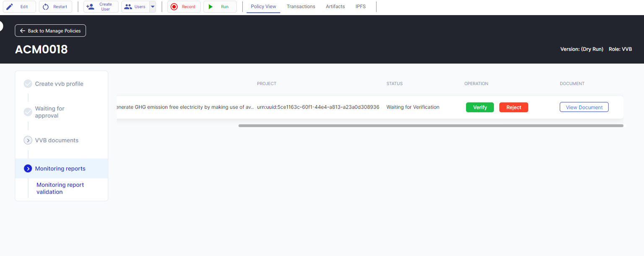Open View Document for the project
This screenshot has width=644, height=256.
pyautogui.click(x=584, y=107)
